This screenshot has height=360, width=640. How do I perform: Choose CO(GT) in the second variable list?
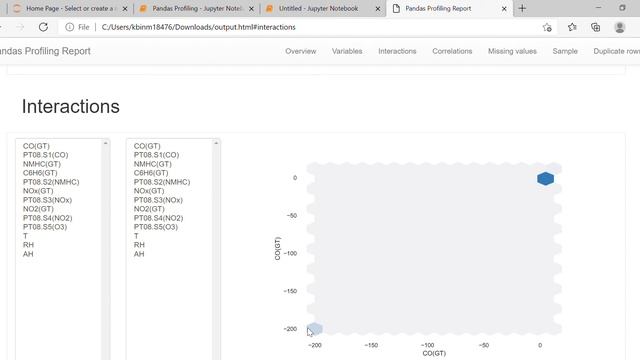147,146
